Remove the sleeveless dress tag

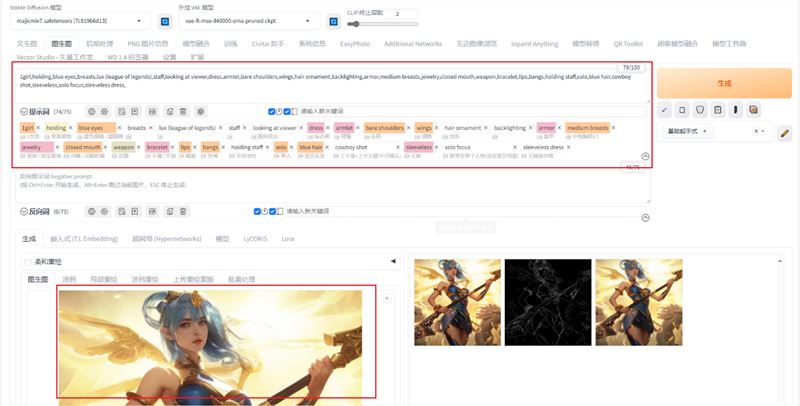(x=568, y=147)
